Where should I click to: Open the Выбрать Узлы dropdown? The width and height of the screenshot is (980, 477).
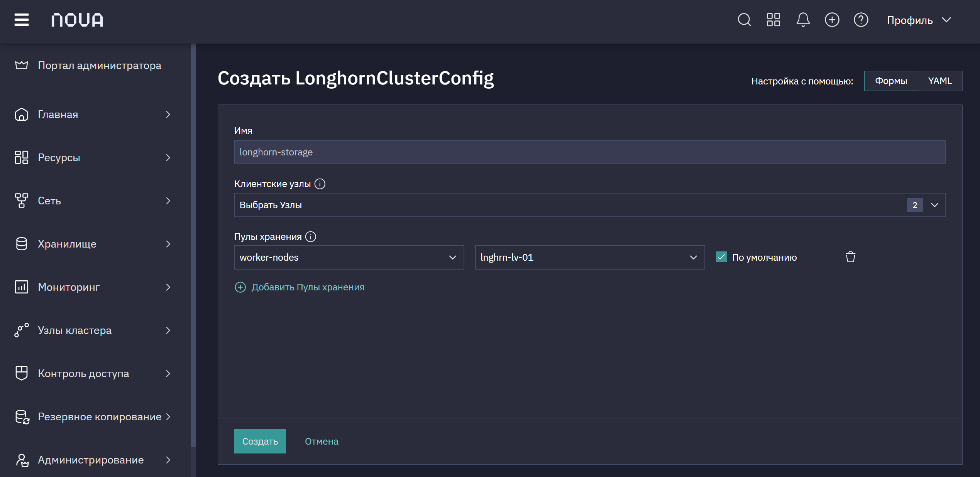tap(590, 205)
